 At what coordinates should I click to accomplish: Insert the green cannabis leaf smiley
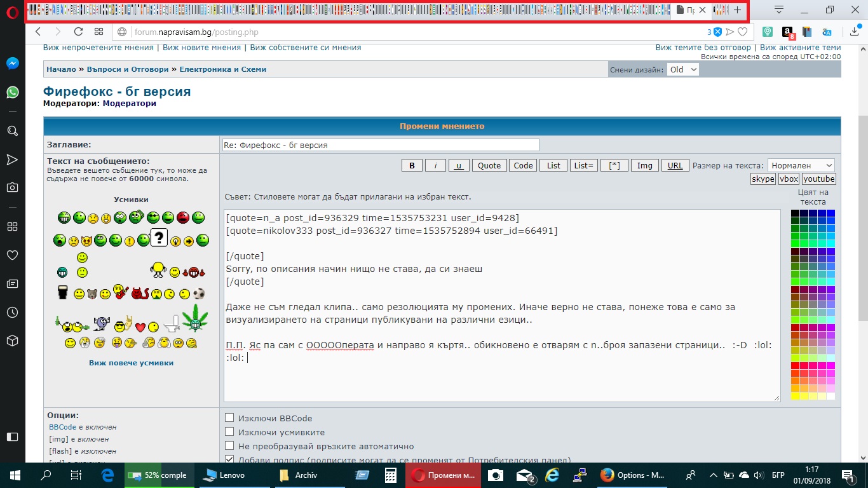[x=195, y=318]
